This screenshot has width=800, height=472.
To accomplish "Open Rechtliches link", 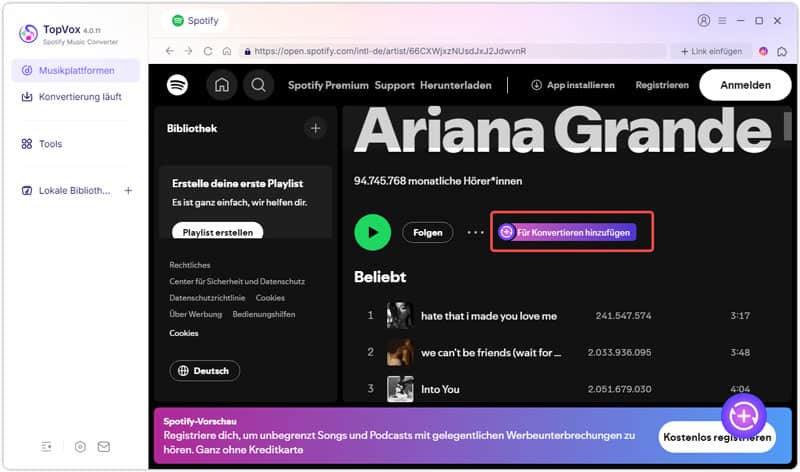I will (190, 265).
